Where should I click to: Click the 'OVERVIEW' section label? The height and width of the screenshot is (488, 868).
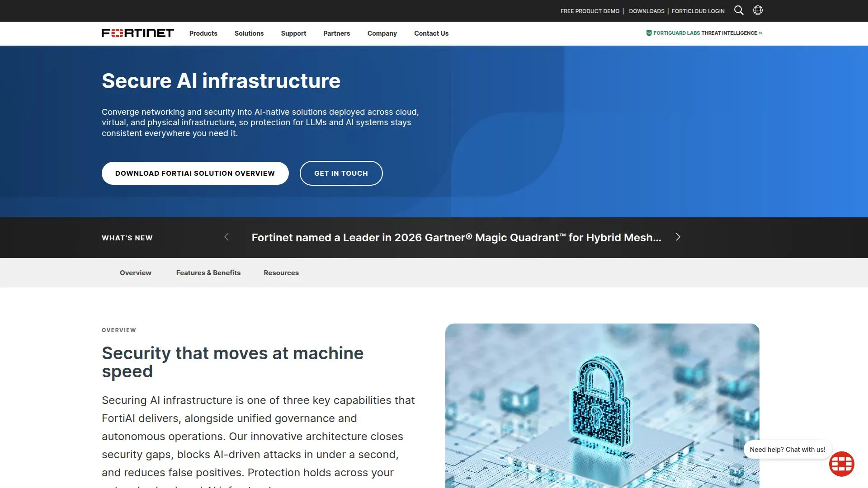click(x=119, y=330)
